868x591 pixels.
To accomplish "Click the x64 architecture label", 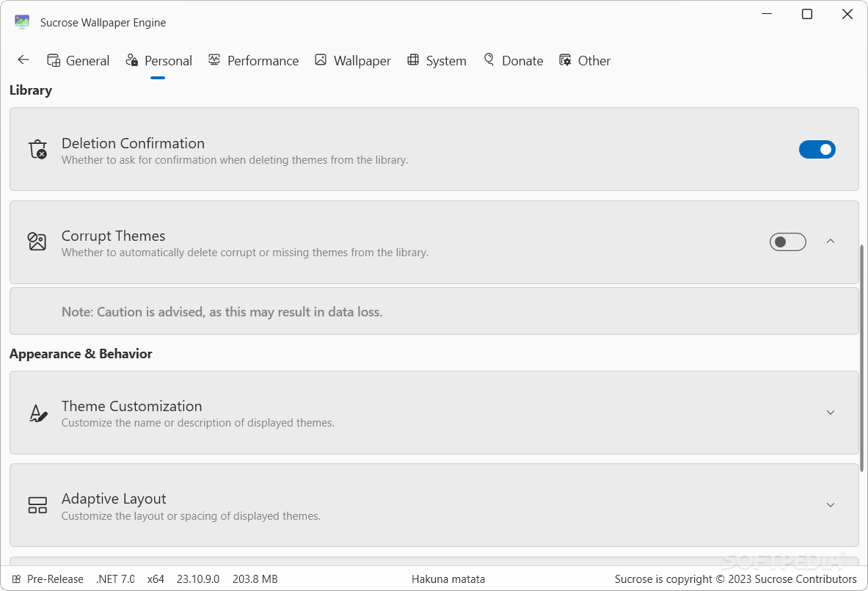I will point(156,579).
